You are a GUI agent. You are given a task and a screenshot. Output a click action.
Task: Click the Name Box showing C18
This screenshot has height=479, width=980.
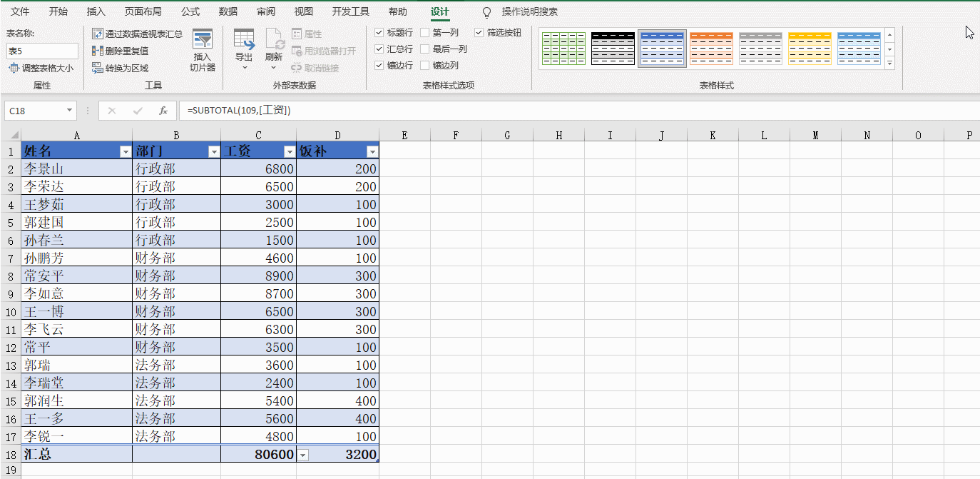pos(35,111)
